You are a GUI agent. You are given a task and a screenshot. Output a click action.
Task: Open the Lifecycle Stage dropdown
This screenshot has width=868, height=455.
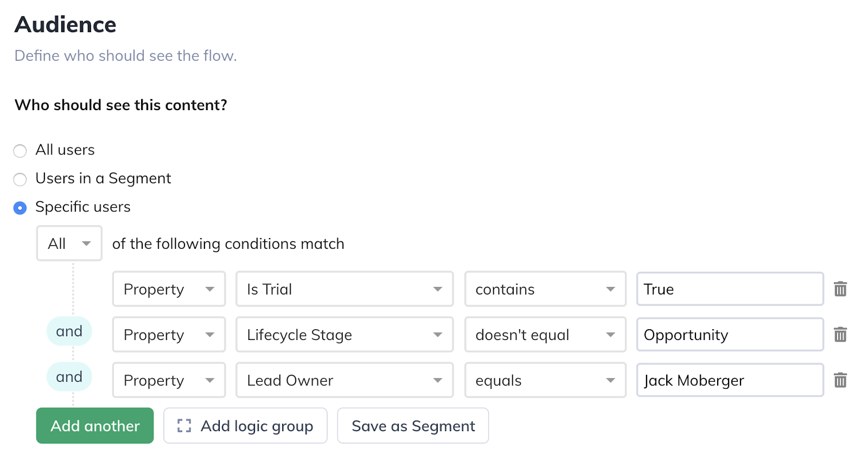tap(344, 335)
